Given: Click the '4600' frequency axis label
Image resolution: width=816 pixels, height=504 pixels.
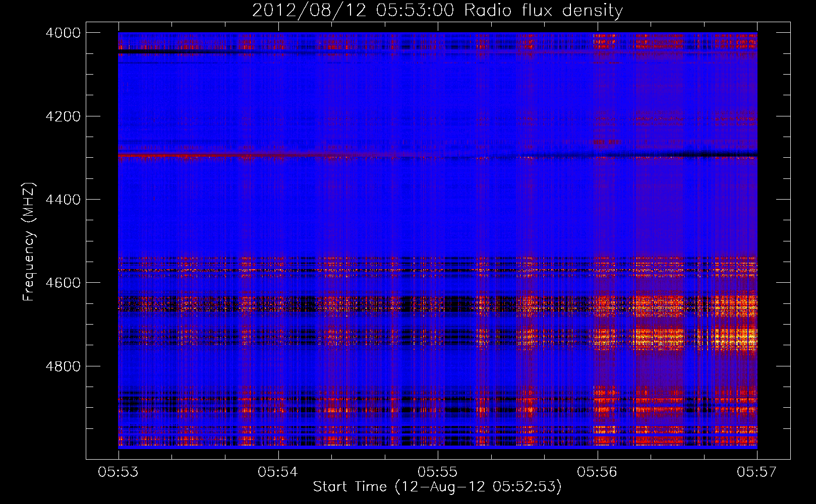Looking at the screenshot, I should click(63, 283).
